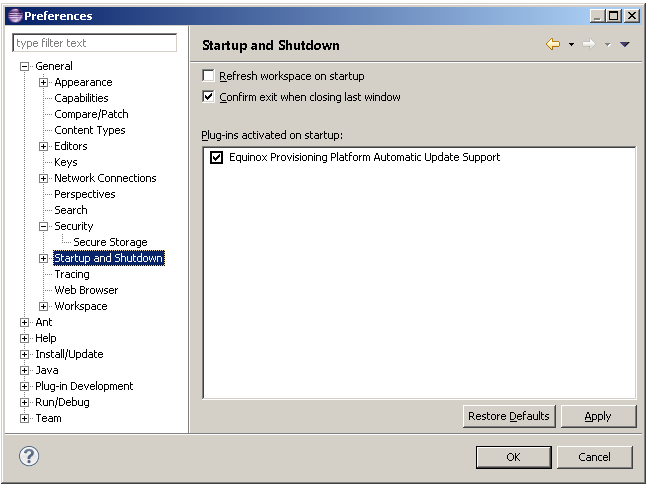Enable Refresh workspace on startup checkbox
Viewport: 647px width, 485px height.
[208, 76]
